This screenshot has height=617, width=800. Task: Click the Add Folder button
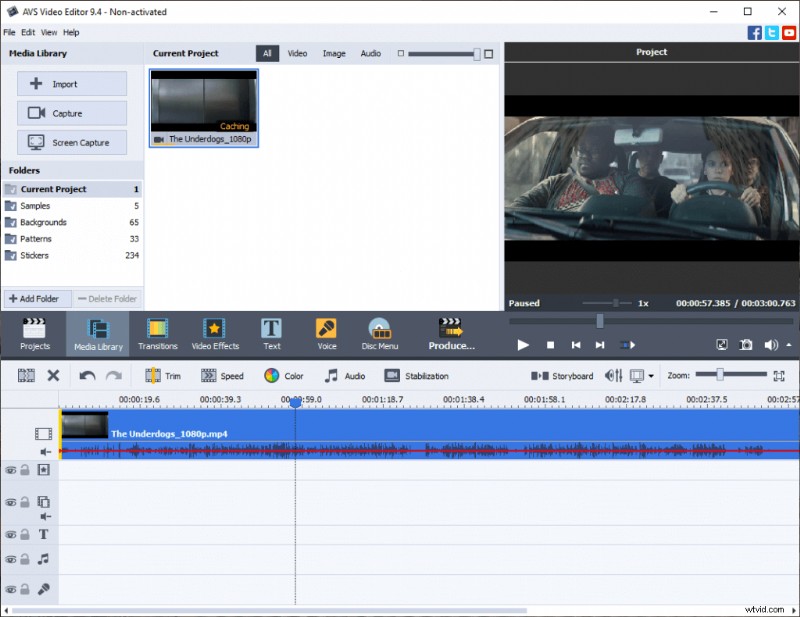[36, 298]
